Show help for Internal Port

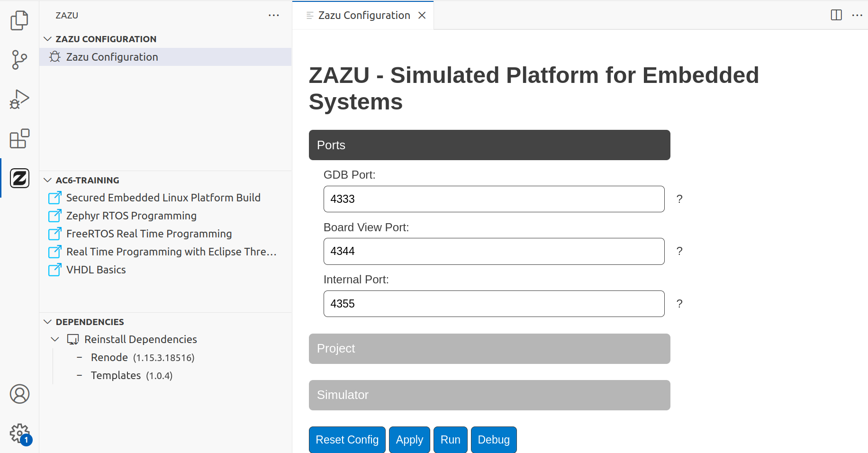pyautogui.click(x=679, y=304)
